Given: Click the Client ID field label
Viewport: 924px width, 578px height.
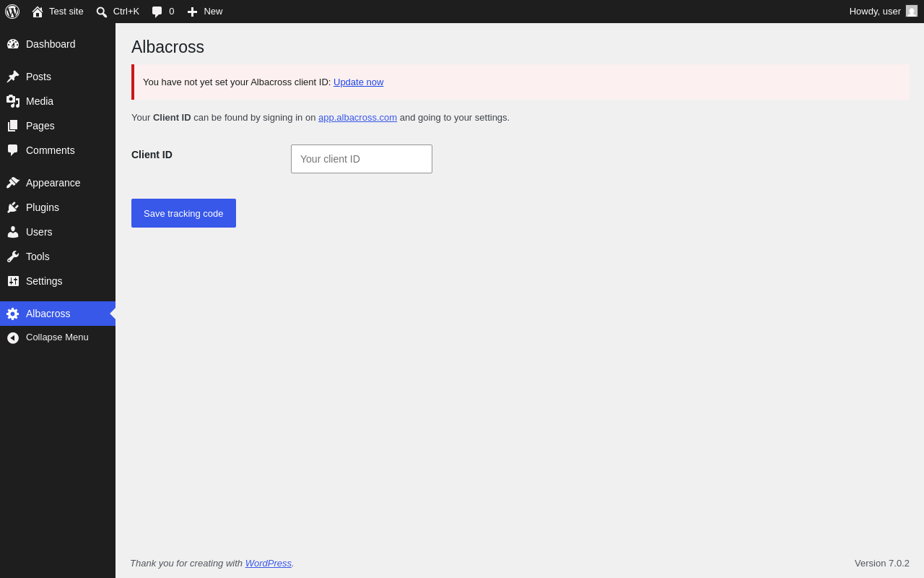Looking at the screenshot, I should pos(152,155).
